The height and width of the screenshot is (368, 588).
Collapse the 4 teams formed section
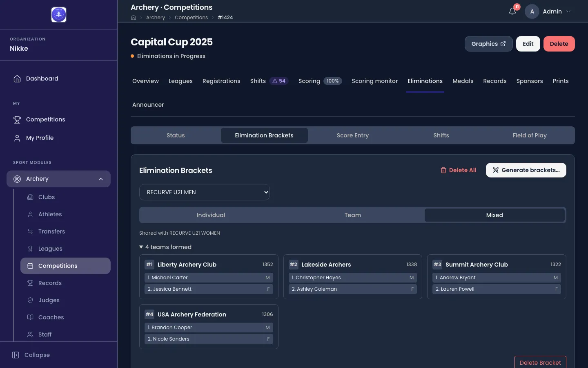[165, 247]
